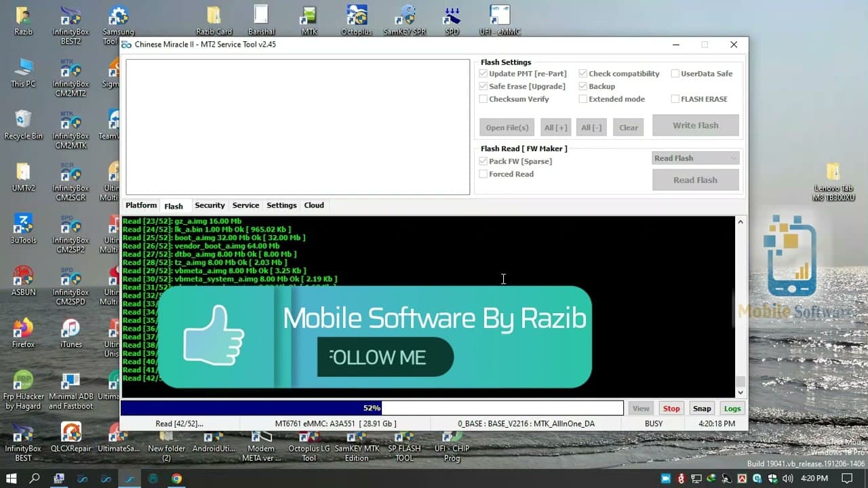Image resolution: width=868 pixels, height=488 pixels.
Task: Toggle the Backup checkbox
Action: (597, 87)
